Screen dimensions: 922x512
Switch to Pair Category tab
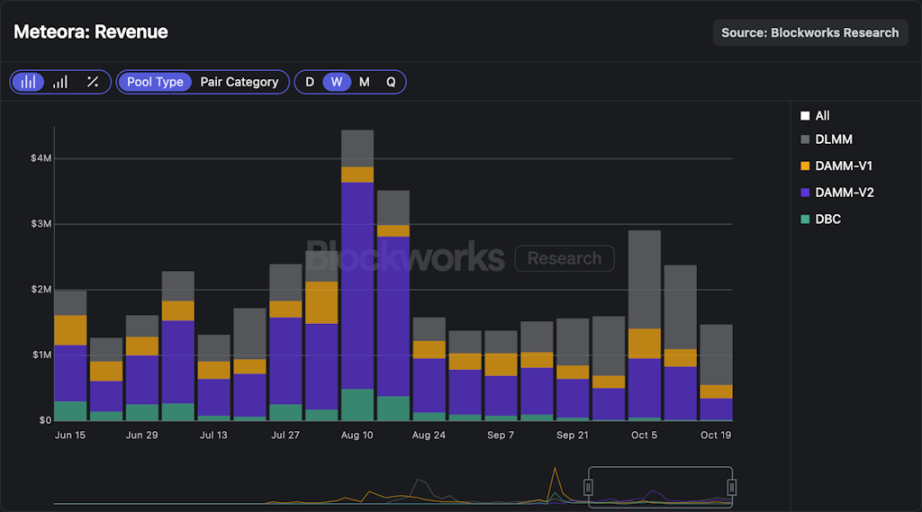[x=239, y=82]
